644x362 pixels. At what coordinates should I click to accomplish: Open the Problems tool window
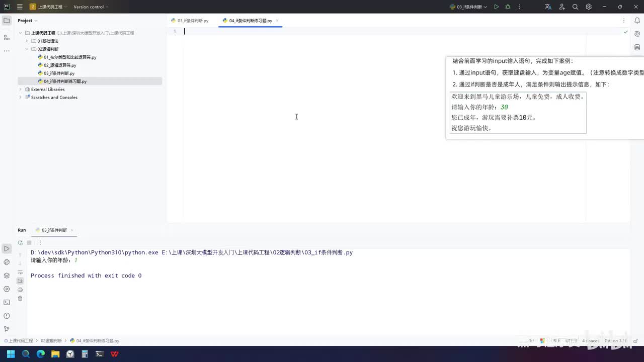[7, 316]
